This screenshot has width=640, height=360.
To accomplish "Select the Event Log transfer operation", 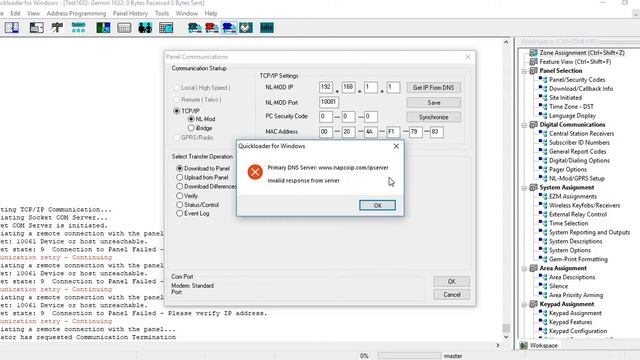I will pos(179,213).
